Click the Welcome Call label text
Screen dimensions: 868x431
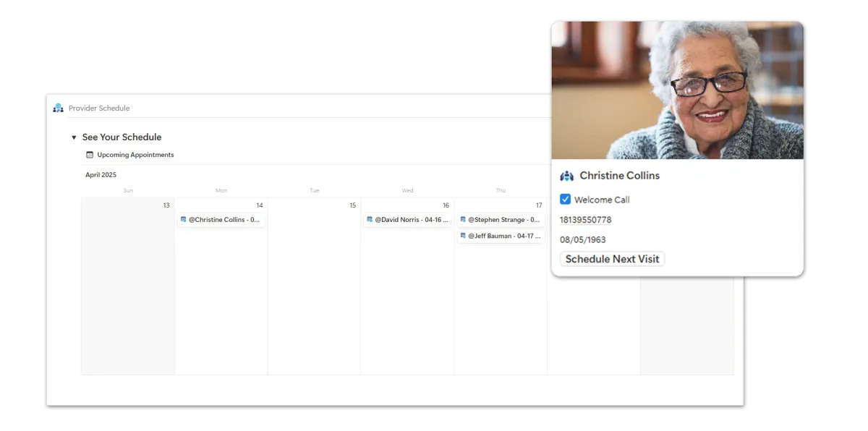(x=602, y=200)
